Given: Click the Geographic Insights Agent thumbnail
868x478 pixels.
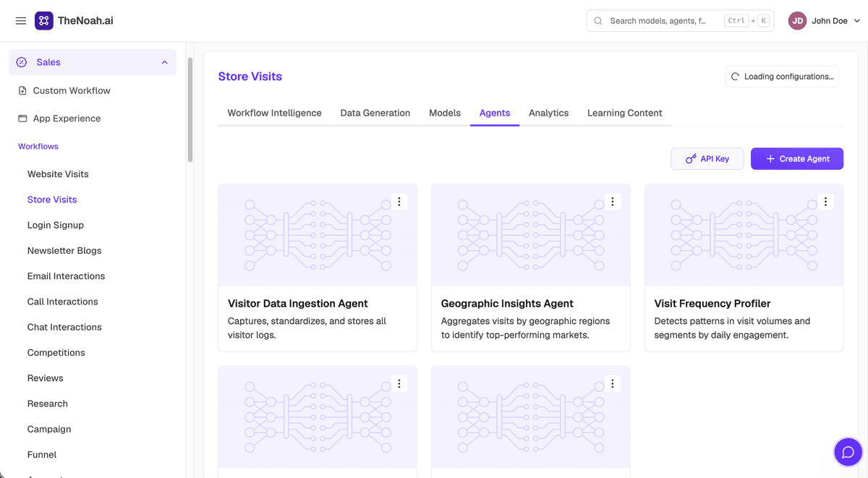Looking at the screenshot, I should click(x=531, y=235).
